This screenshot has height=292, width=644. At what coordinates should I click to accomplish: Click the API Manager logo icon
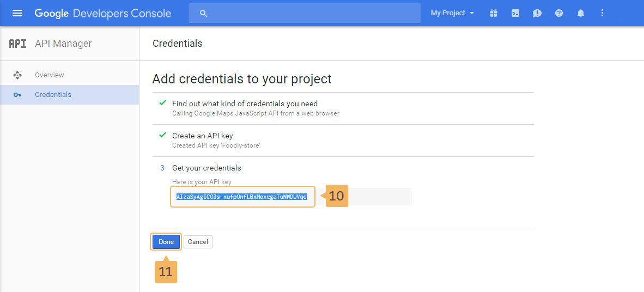tap(17, 44)
